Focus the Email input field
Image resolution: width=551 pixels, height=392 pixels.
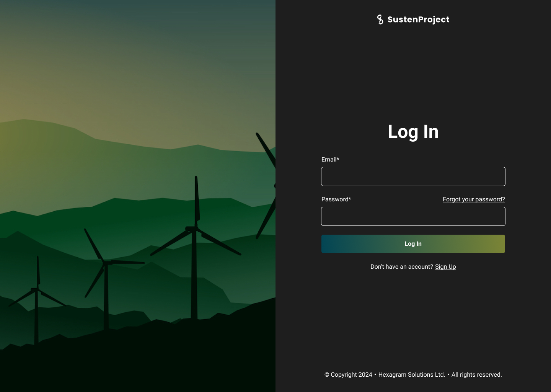click(x=413, y=176)
